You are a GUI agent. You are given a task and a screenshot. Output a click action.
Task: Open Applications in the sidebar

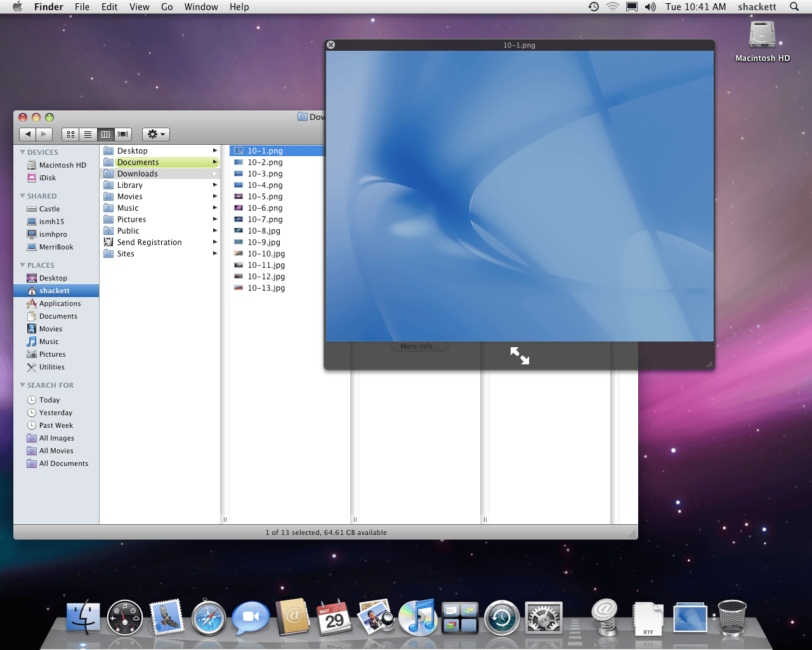(x=56, y=303)
